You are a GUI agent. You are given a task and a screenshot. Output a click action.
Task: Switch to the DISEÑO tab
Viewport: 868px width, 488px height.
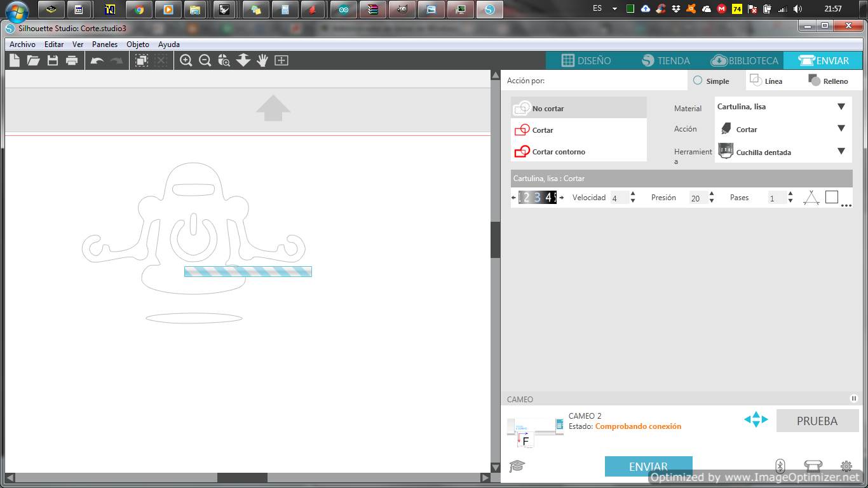[586, 60]
